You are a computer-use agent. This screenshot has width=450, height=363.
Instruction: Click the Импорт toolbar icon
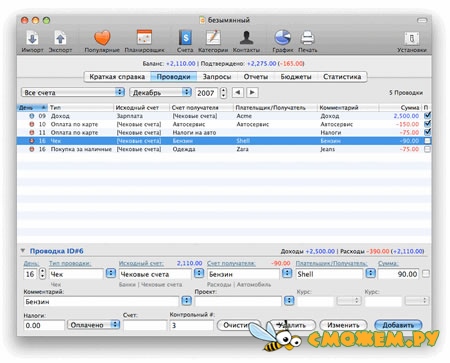point(32,38)
